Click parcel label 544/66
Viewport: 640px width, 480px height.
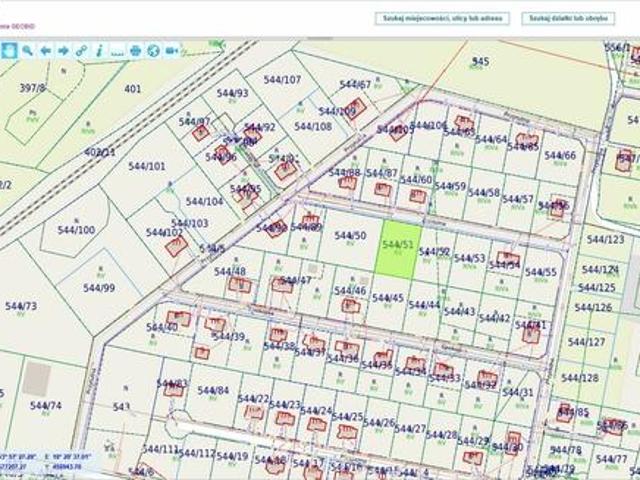[x=560, y=156]
